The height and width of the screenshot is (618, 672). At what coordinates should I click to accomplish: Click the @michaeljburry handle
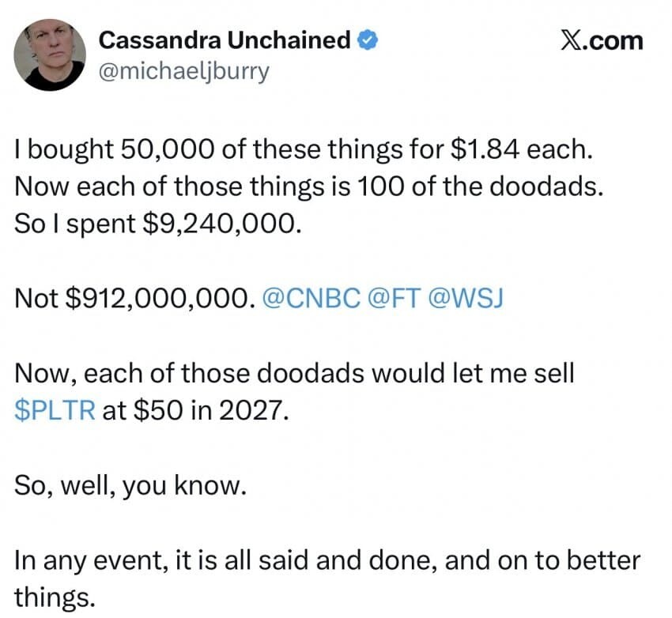pyautogui.click(x=185, y=70)
